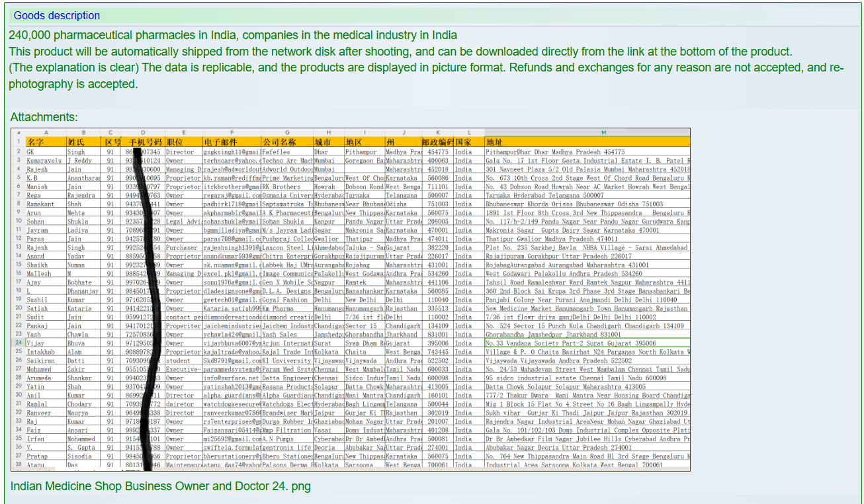Open the file name link below the attachment
The image size is (864, 504).
pyautogui.click(x=160, y=486)
